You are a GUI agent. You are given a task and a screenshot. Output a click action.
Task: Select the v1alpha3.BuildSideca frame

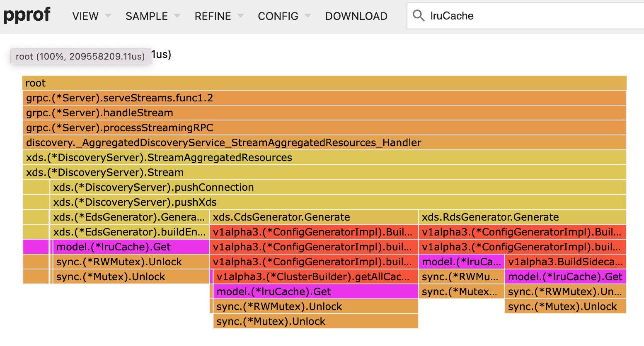(x=566, y=262)
